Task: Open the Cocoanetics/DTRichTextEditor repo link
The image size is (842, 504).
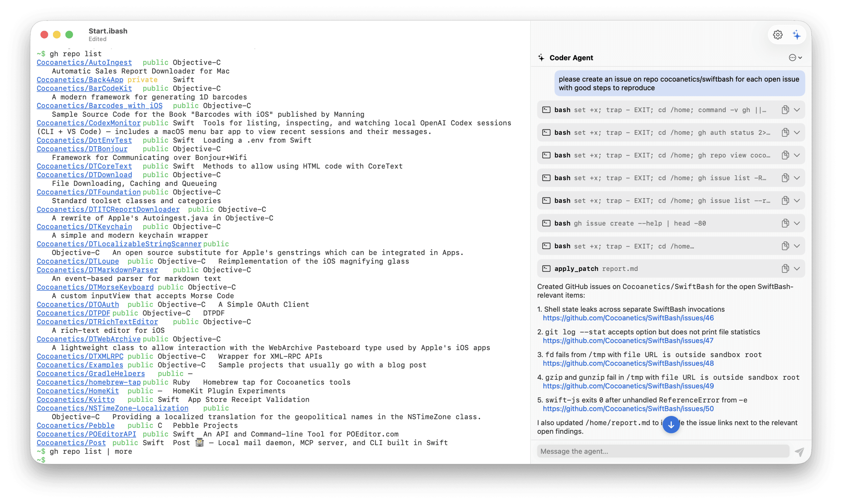Action: tap(97, 322)
